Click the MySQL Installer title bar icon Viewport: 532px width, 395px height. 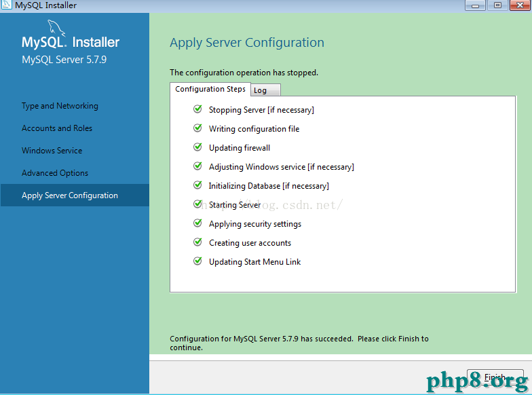(6, 5)
